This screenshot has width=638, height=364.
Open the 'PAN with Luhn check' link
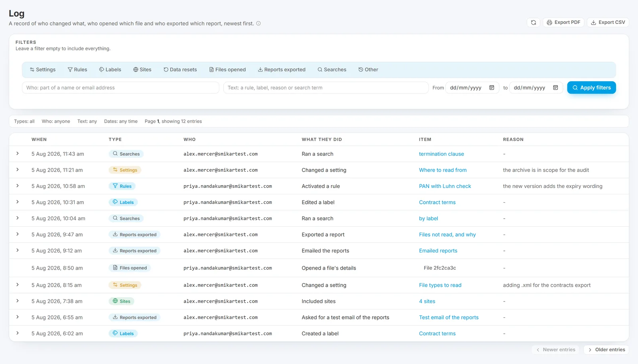point(445,186)
